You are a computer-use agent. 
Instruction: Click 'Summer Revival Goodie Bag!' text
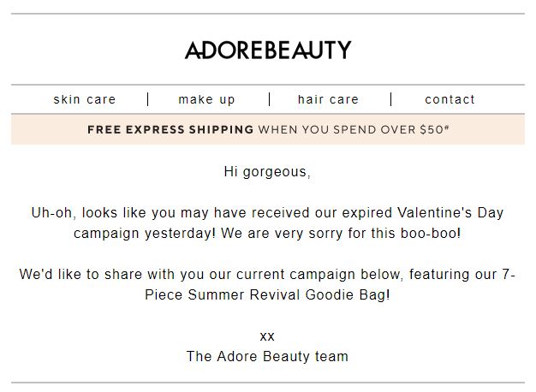click(x=289, y=294)
